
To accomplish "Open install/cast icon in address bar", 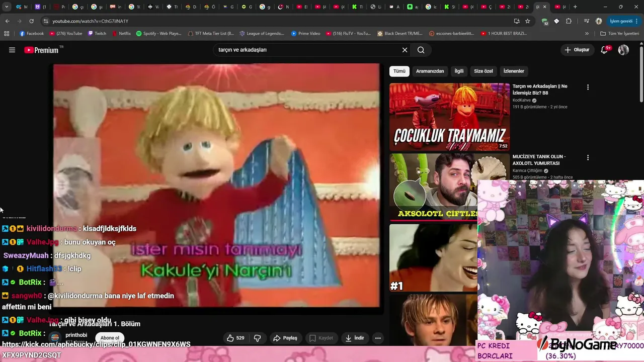I will click(517, 21).
